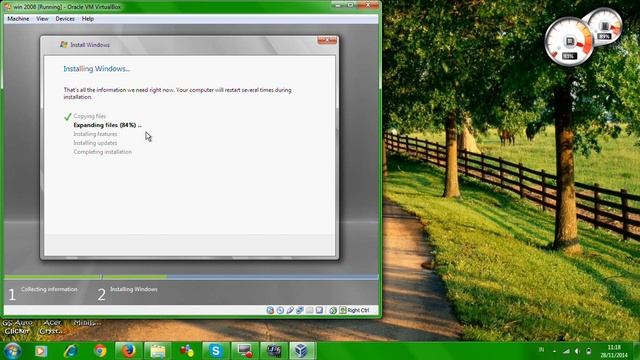The width and height of the screenshot is (640, 360).
Task: Open the clock showing 11:18
Action: click(x=613, y=351)
